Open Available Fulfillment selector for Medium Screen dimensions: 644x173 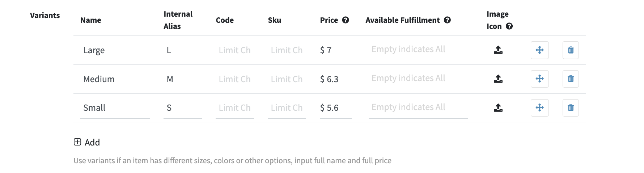click(x=418, y=79)
